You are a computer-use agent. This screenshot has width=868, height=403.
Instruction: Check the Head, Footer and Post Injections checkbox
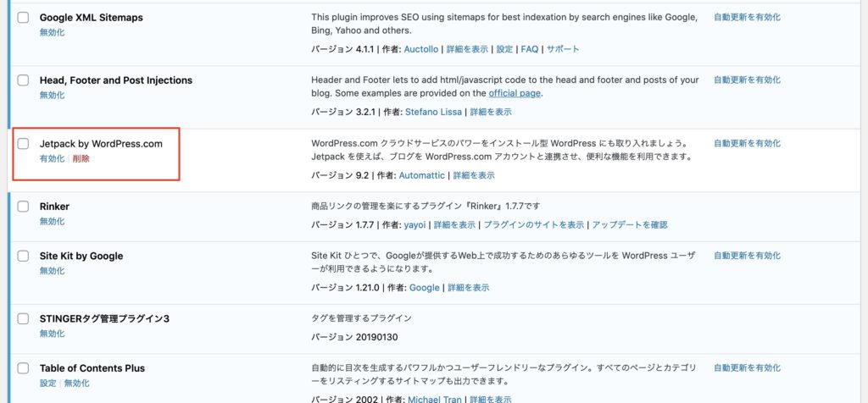[23, 80]
